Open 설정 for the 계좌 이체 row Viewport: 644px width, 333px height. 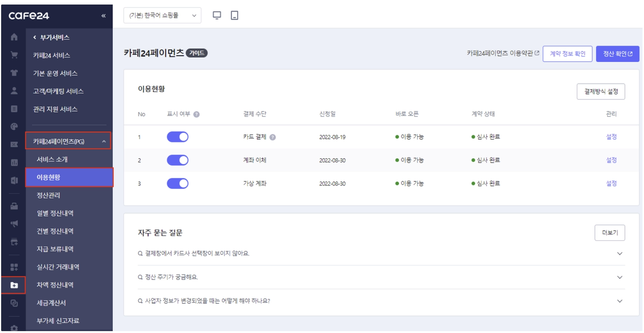(x=611, y=160)
